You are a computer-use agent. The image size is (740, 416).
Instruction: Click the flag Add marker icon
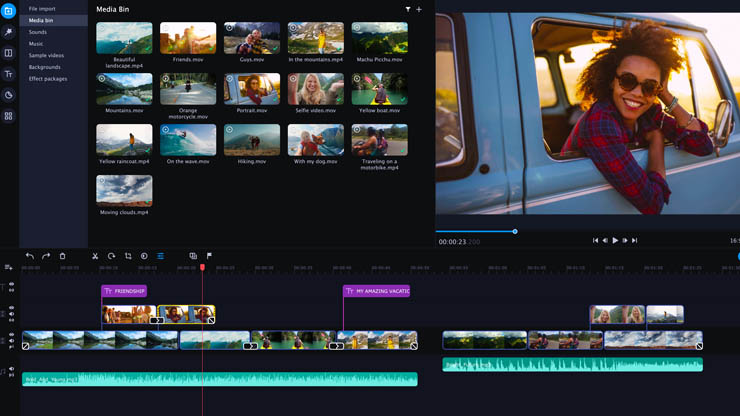tap(209, 256)
